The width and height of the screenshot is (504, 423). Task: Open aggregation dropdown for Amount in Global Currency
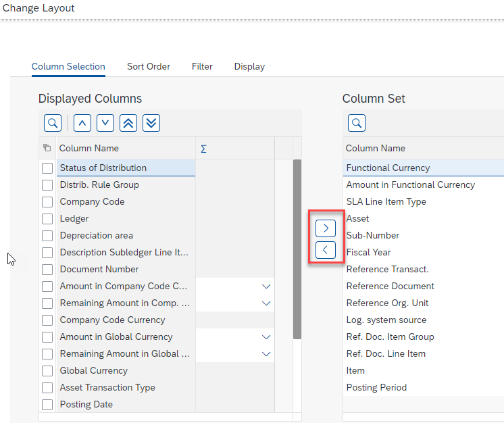(x=266, y=337)
